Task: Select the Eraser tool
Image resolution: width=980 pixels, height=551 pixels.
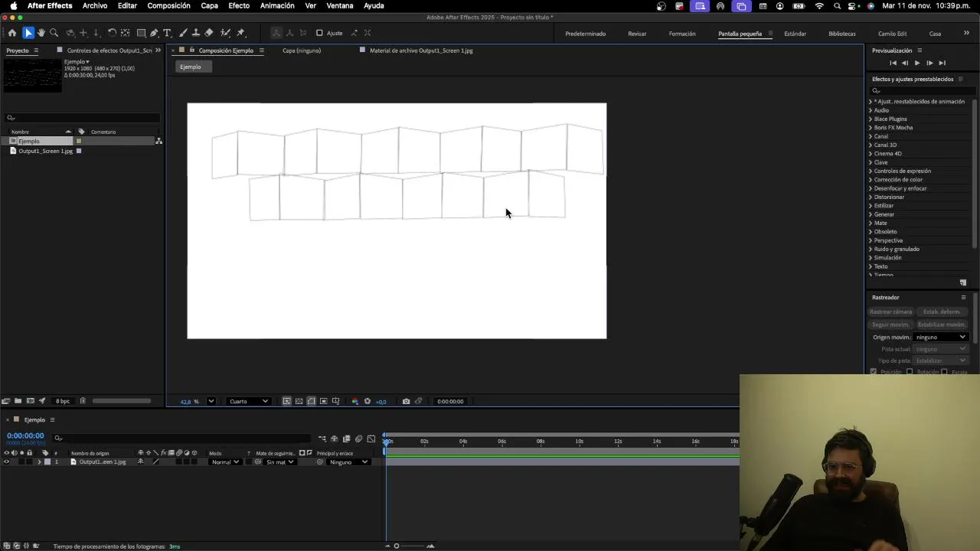Action: 209,33
